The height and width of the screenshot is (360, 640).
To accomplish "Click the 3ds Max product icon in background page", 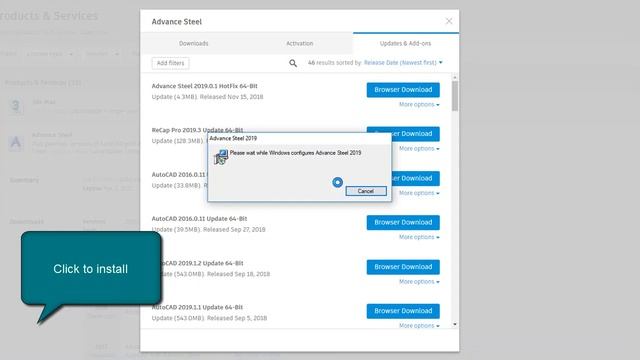I will coord(16,106).
